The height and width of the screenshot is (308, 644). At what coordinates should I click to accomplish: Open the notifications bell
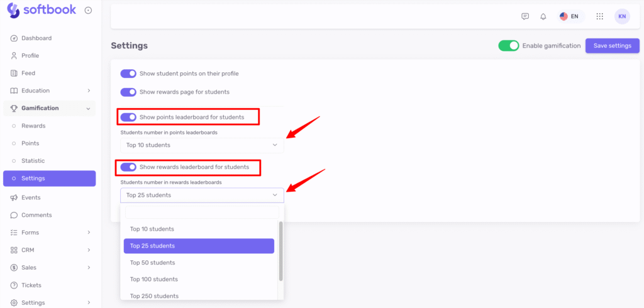pyautogui.click(x=543, y=16)
